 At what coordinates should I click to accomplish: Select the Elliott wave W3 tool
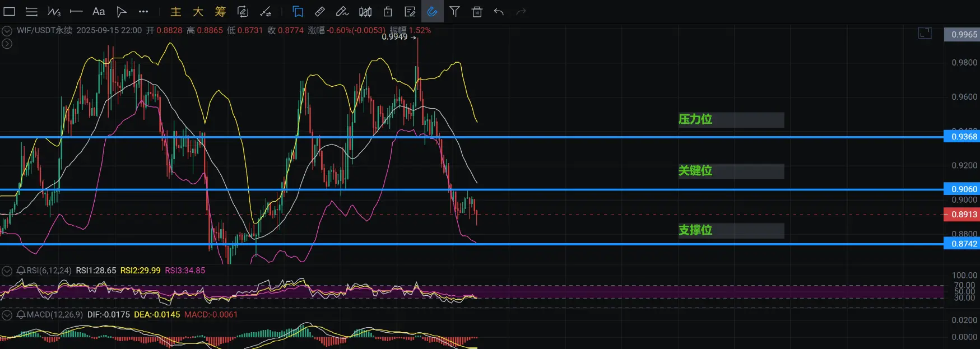click(x=54, y=11)
